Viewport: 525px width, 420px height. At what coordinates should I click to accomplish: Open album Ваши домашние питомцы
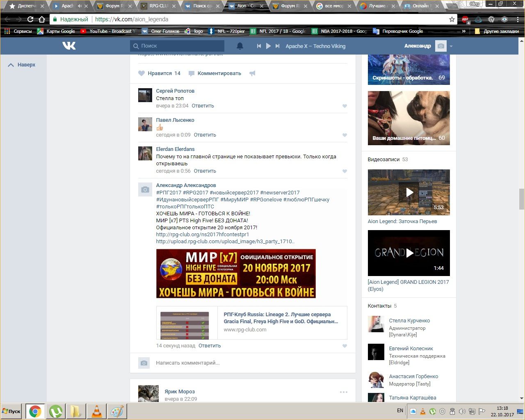coord(409,118)
